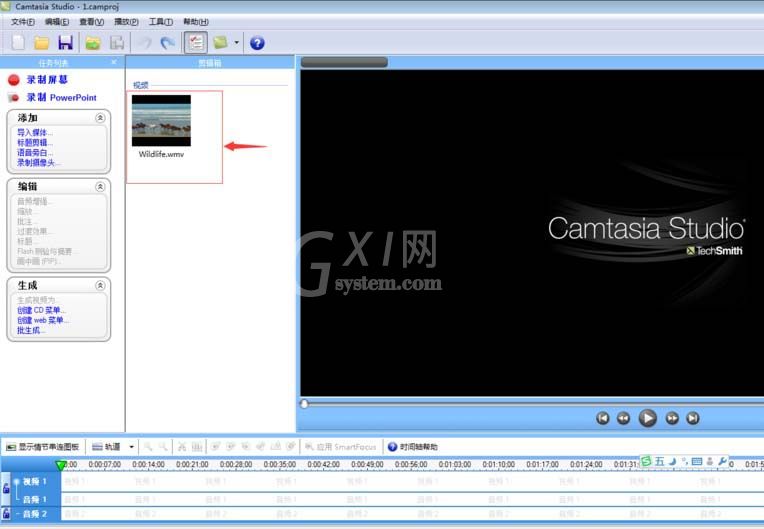
Task: Click the 时间轴帮助 timeline help button
Action: pyautogui.click(x=413, y=447)
